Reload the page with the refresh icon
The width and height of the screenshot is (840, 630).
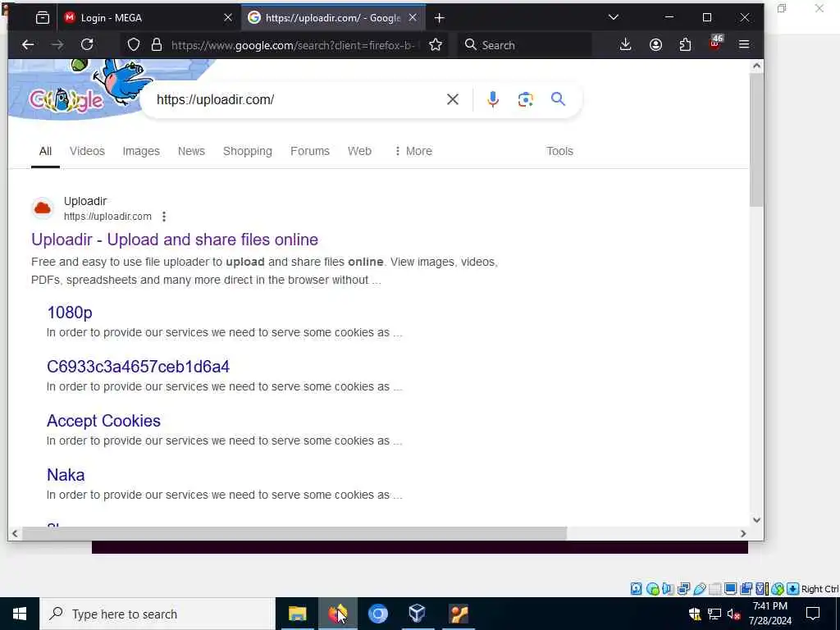coord(87,44)
